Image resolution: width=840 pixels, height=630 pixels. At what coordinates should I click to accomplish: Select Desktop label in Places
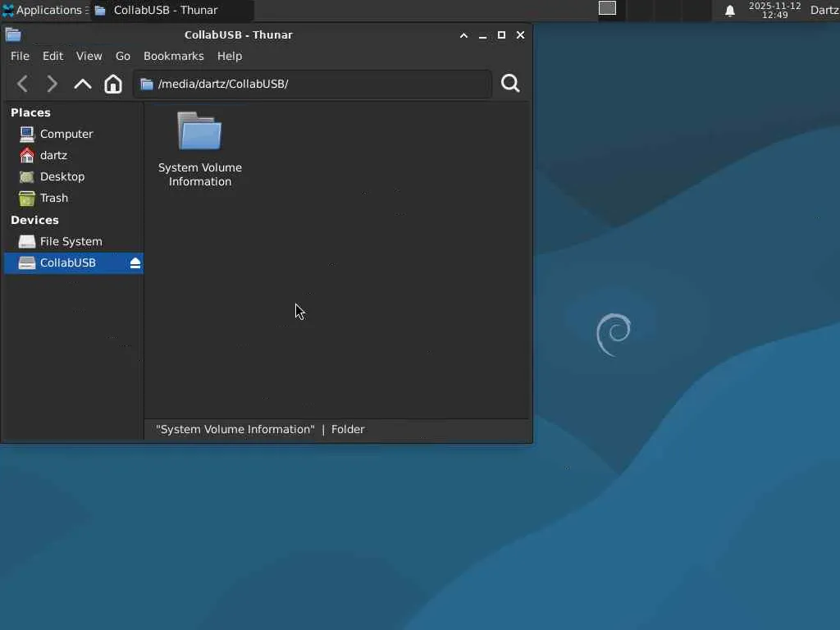62,177
